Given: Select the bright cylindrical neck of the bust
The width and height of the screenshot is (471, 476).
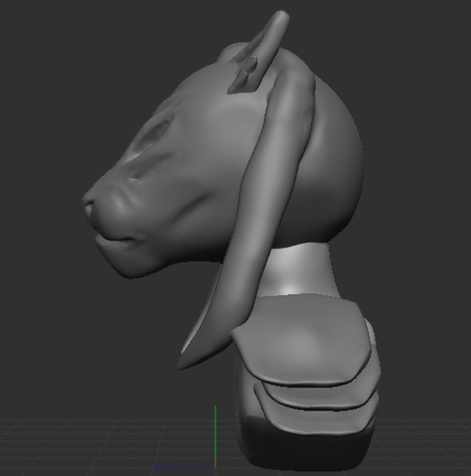Looking at the screenshot, I should 299,270.
